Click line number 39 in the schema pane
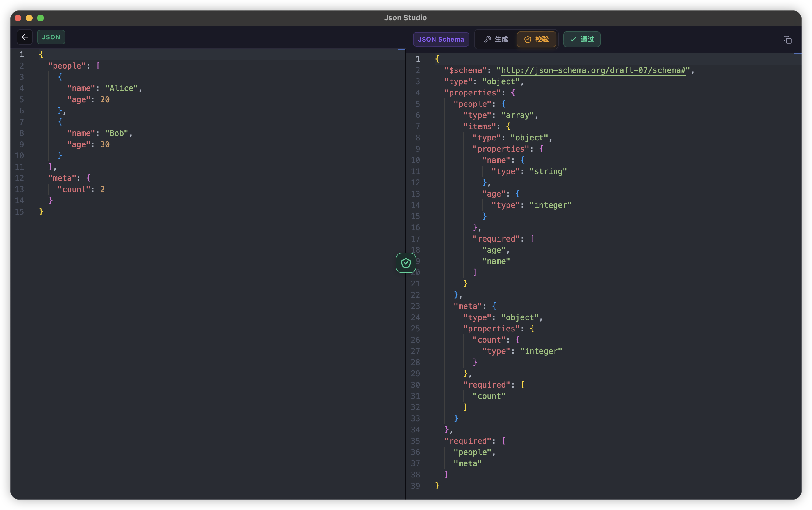This screenshot has height=510, width=812. [416, 486]
